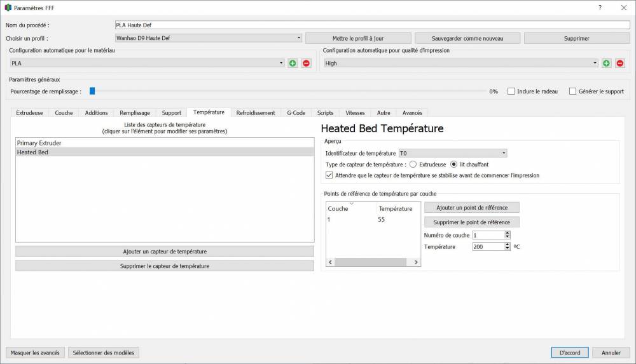Open the PLA material dropdown
The image size is (636, 364).
pyautogui.click(x=148, y=64)
